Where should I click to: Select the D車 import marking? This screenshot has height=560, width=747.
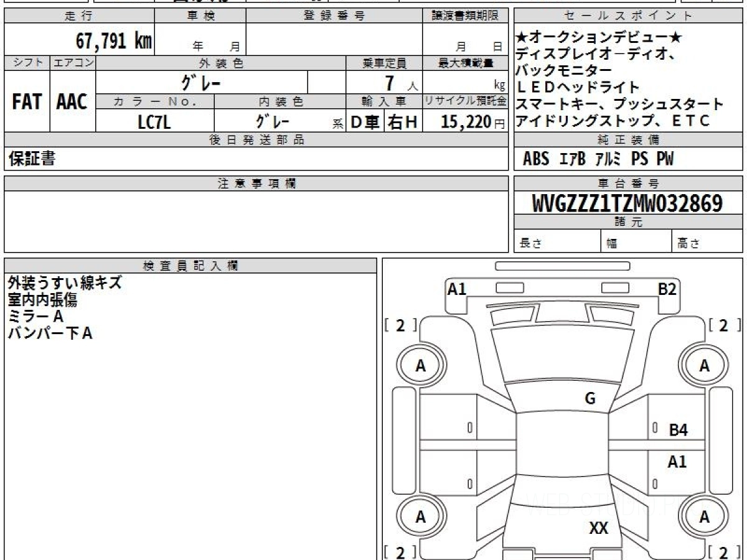(365, 122)
